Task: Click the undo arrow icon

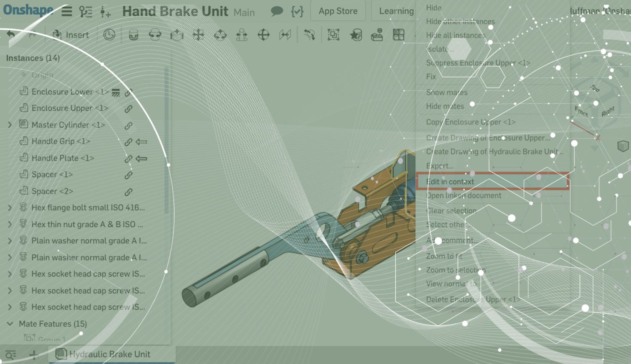Action: 11,35
